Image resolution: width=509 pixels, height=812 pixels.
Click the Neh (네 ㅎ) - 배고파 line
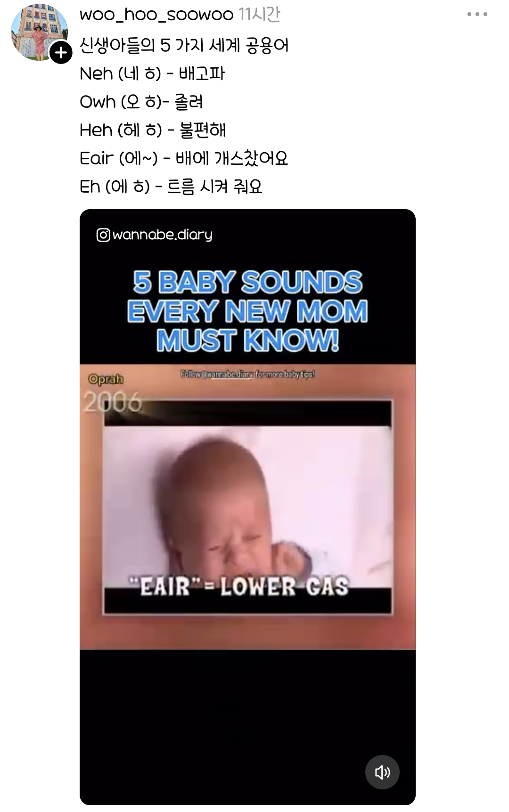coord(152,73)
